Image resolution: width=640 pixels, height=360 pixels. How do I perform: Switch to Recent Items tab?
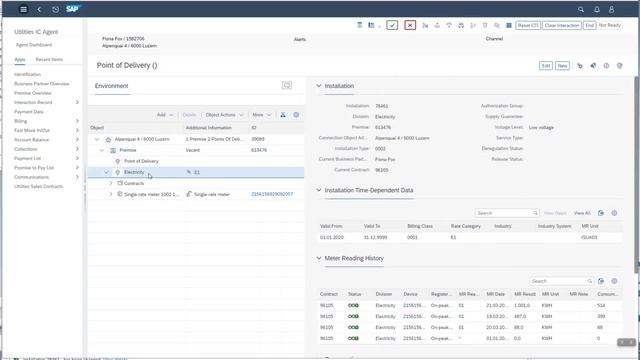[49, 60]
